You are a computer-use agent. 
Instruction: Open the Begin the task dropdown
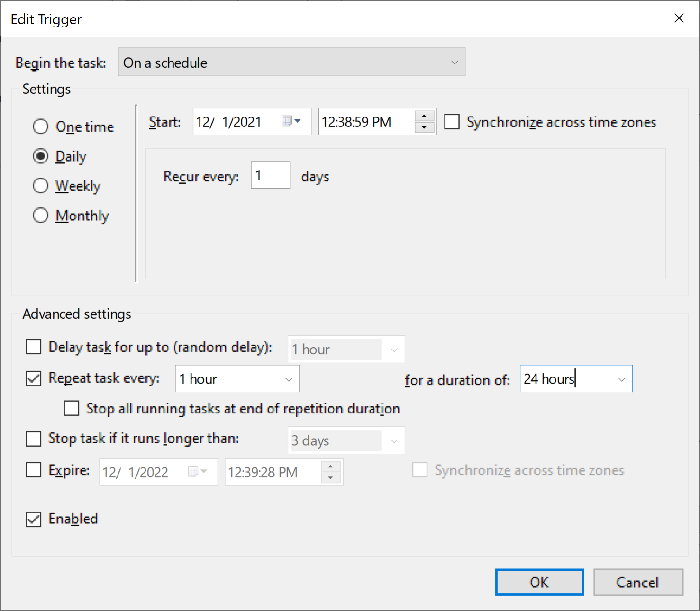click(x=291, y=62)
